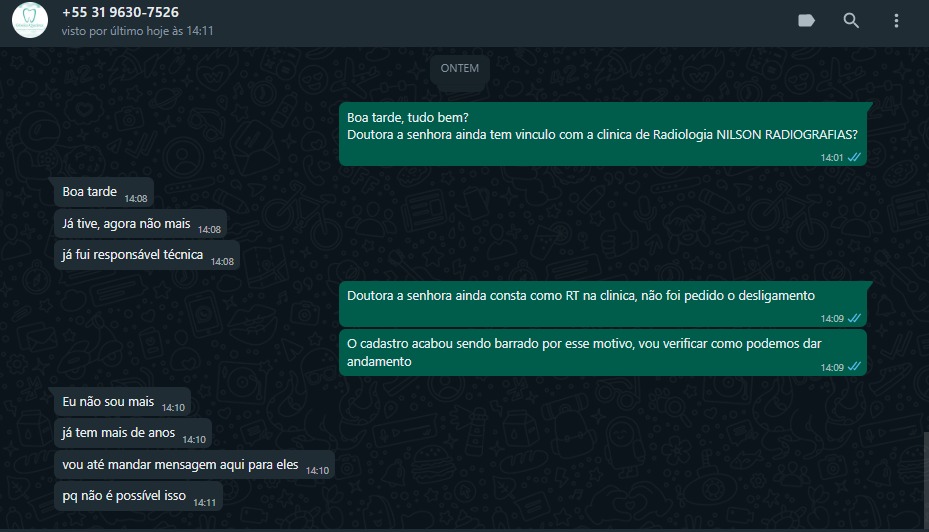Select the 'Eu não sou mais' message

[x=123, y=402]
